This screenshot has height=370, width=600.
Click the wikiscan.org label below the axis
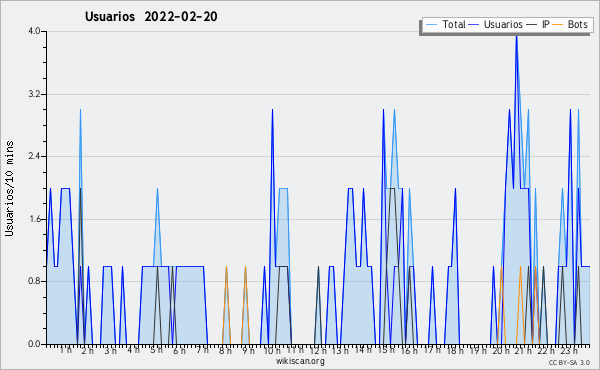300,361
